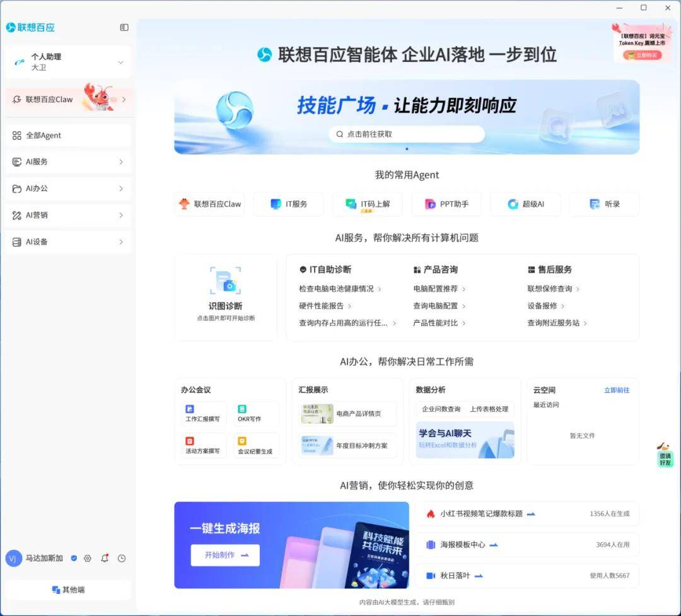The width and height of the screenshot is (681, 616).
Task: Launch the IT服务 agent
Action: pyautogui.click(x=288, y=204)
